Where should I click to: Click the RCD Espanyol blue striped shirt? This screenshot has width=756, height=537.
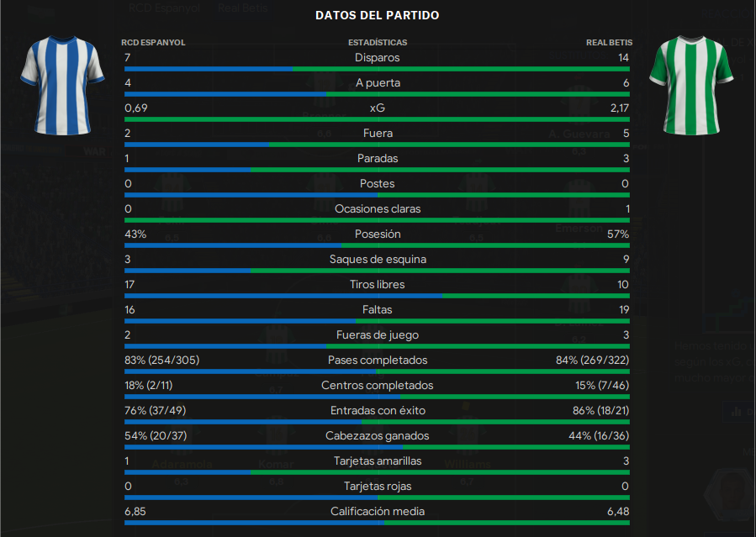pos(62,85)
